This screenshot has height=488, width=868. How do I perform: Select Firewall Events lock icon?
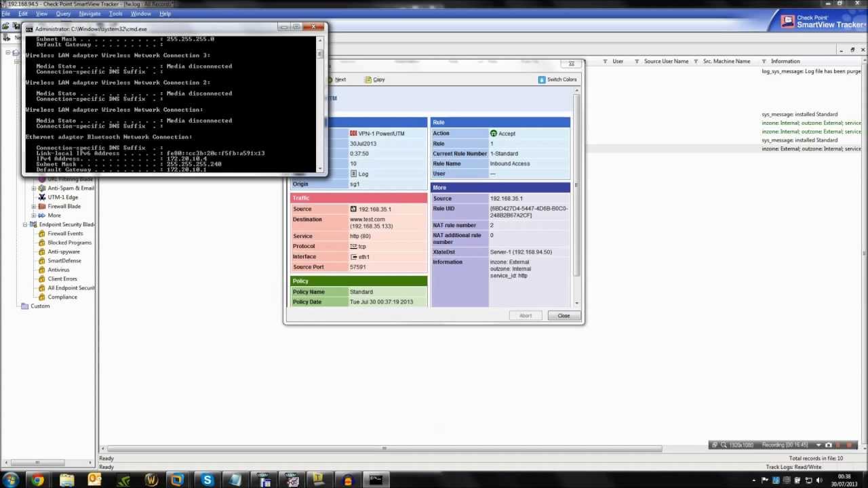42,233
